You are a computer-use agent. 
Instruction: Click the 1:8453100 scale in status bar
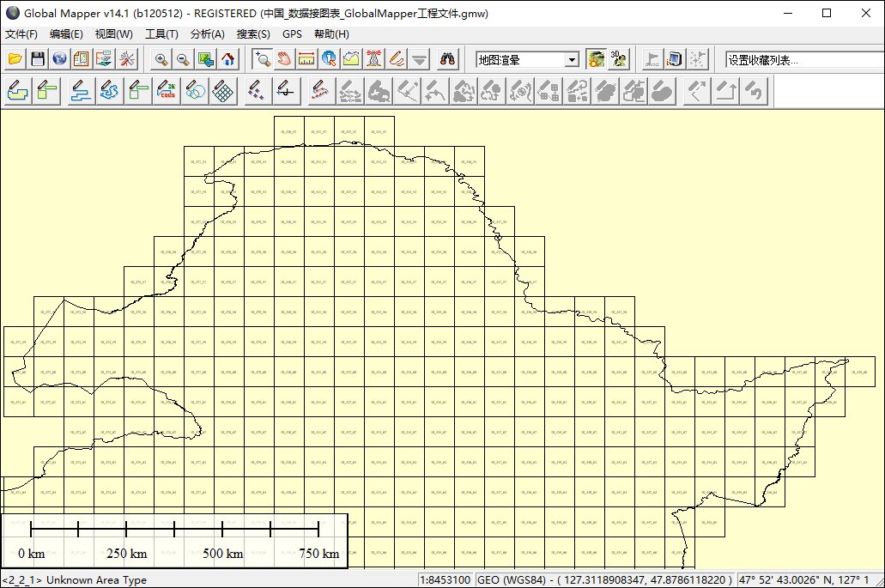coord(445,580)
